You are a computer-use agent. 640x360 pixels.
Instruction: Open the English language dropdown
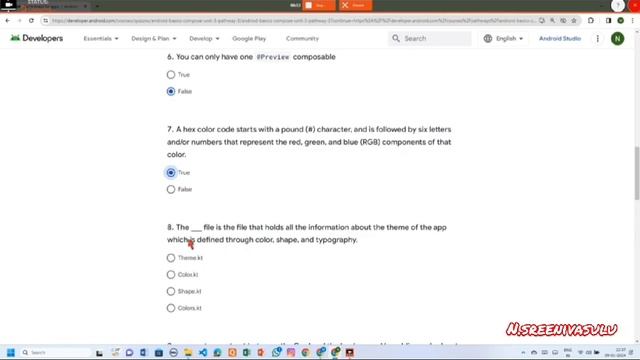[x=509, y=38]
